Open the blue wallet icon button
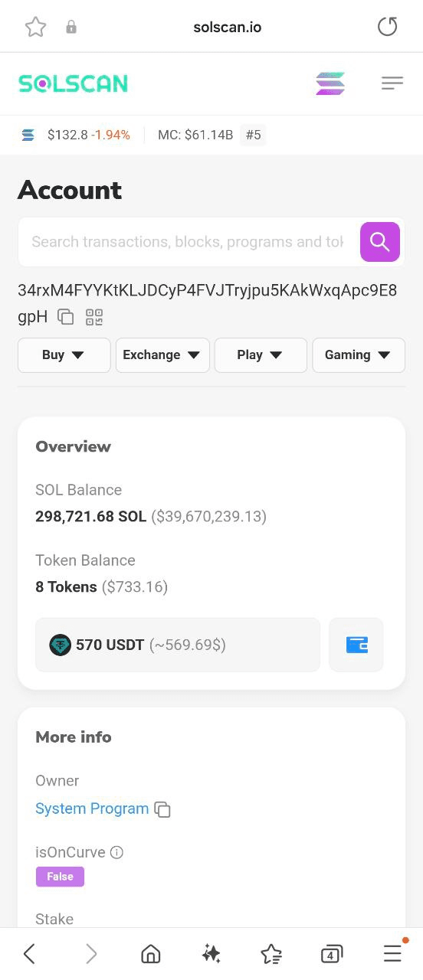The image size is (423, 980). (356, 645)
